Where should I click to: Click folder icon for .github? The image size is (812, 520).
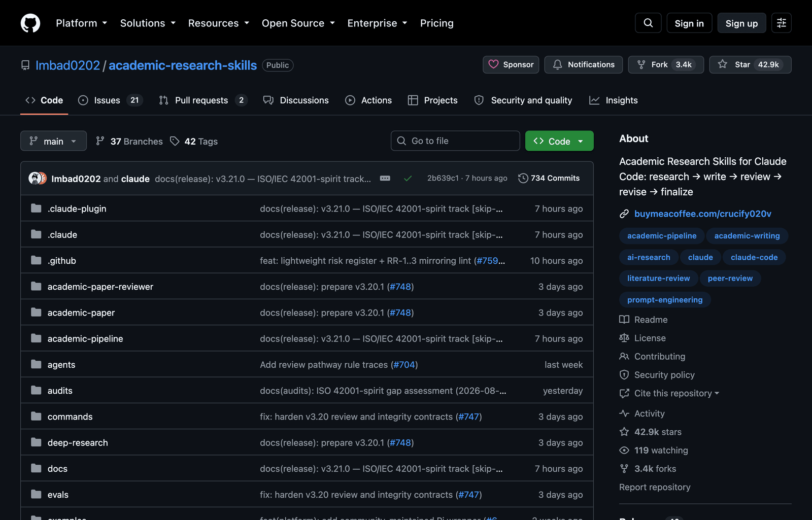tap(36, 260)
